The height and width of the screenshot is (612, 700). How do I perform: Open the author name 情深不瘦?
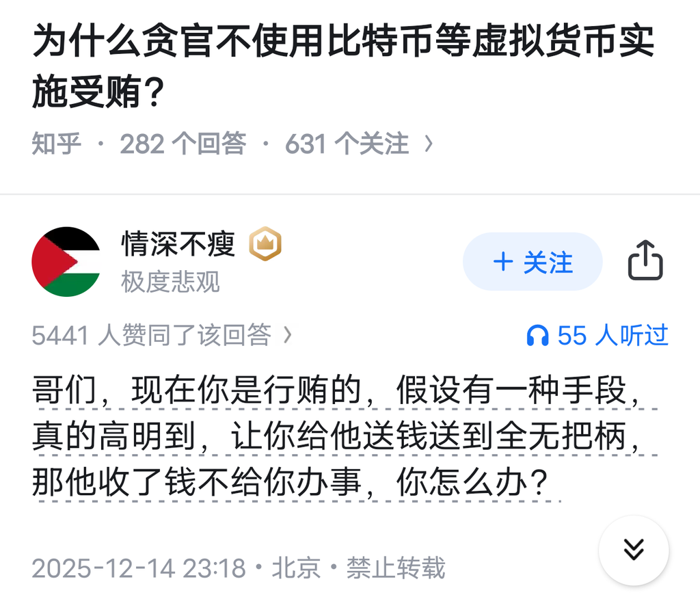(x=178, y=243)
